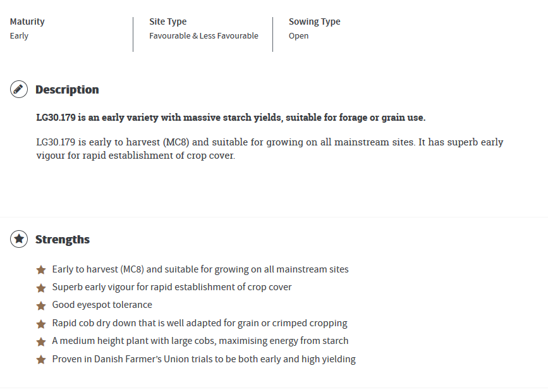Image resolution: width=548 pixels, height=392 pixels.
Task: Click star bullet for medium height plant
Action: [41, 341]
